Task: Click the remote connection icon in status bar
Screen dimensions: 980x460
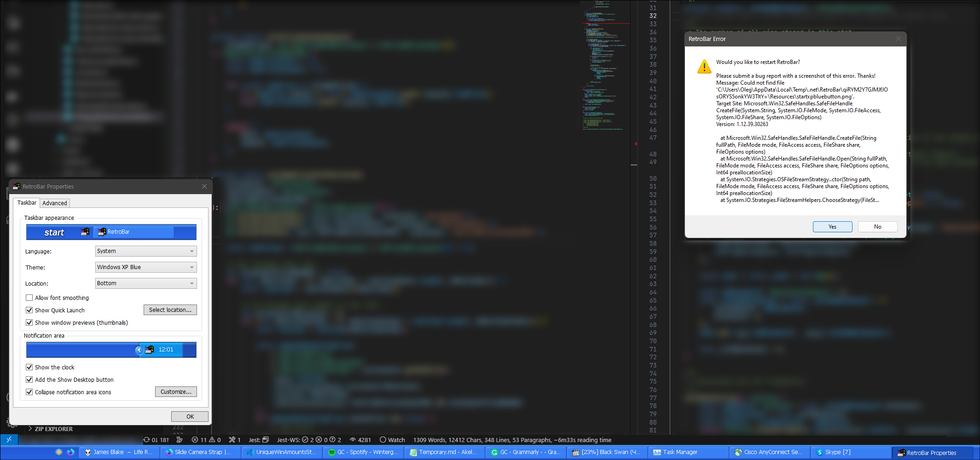Action: pyautogui.click(x=9, y=440)
